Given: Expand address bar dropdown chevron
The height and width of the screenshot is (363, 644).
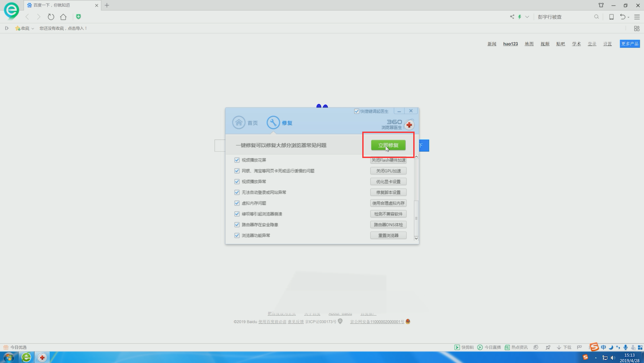Looking at the screenshot, I should tap(527, 17).
